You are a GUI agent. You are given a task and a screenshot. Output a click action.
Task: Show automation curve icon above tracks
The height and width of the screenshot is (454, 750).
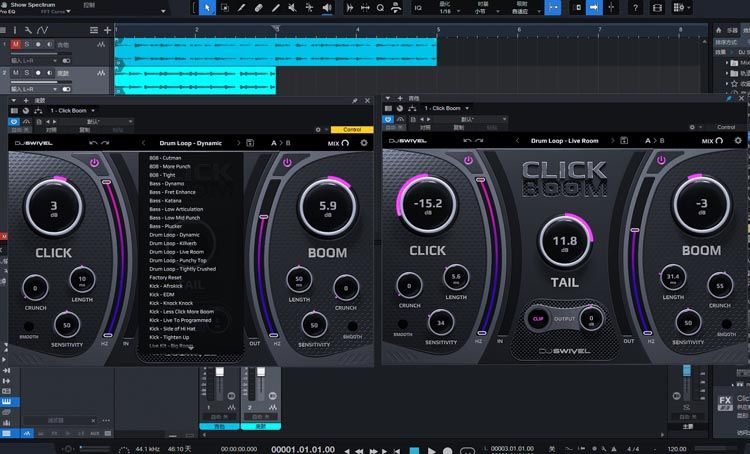(x=43, y=30)
